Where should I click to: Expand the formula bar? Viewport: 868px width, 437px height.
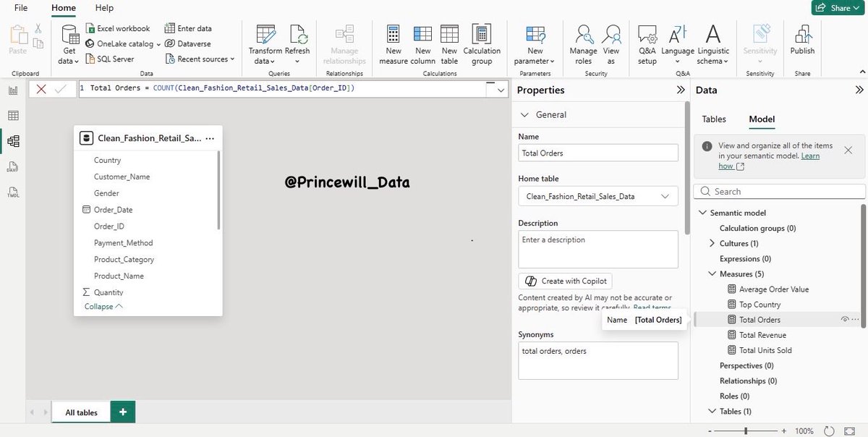(x=501, y=90)
